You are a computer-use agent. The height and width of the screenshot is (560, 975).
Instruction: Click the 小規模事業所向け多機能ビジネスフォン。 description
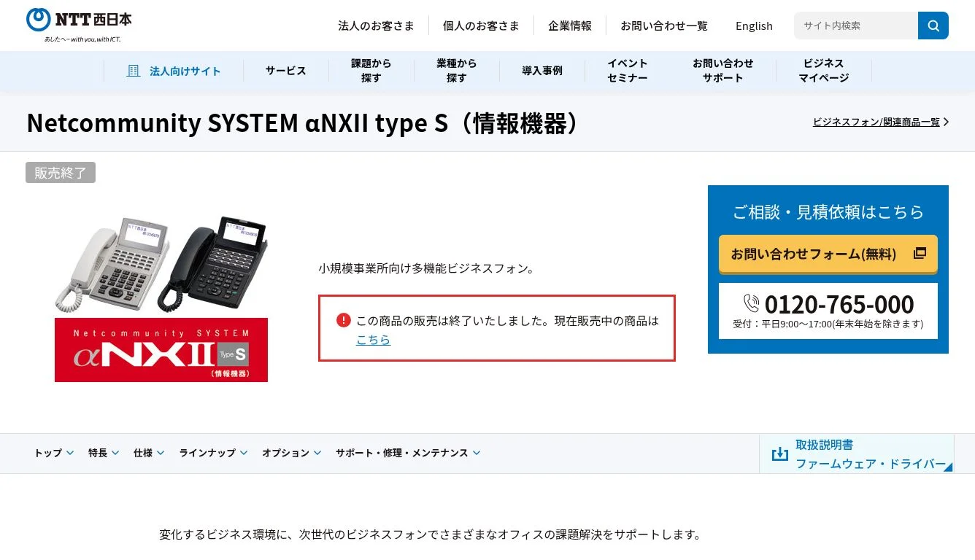click(426, 268)
